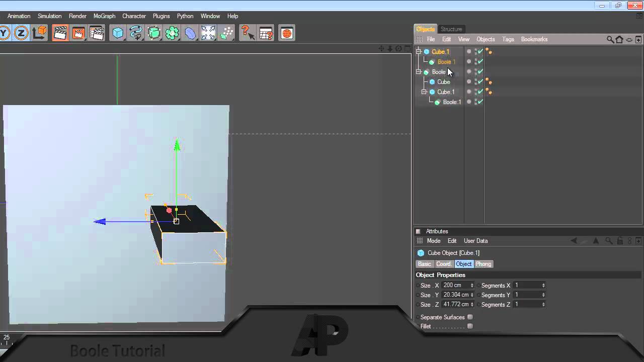Click the Object Manager search magnifier icon
The height and width of the screenshot is (362, 644).
[610, 39]
